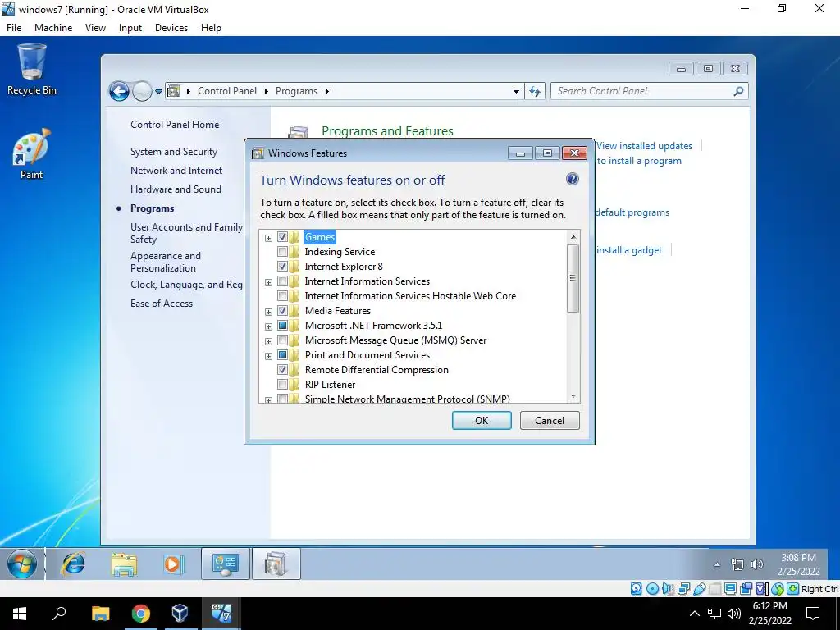The image size is (840, 630).
Task: Open the Programs and Features link
Action: click(x=387, y=130)
